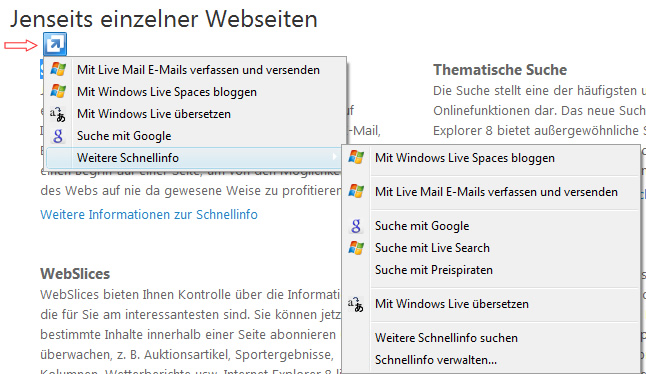Open 'Schnellinfo verwalten...' entry
The image size is (646, 374).
tap(492, 360)
